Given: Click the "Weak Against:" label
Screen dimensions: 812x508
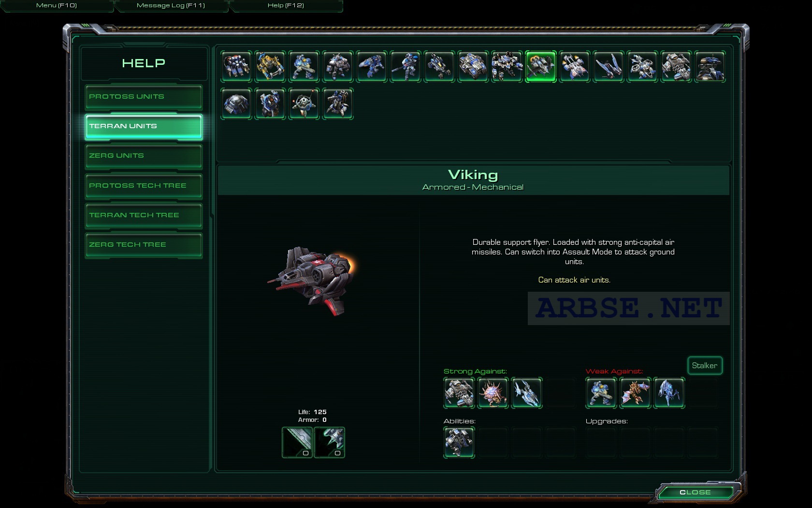Looking at the screenshot, I should 614,372.
